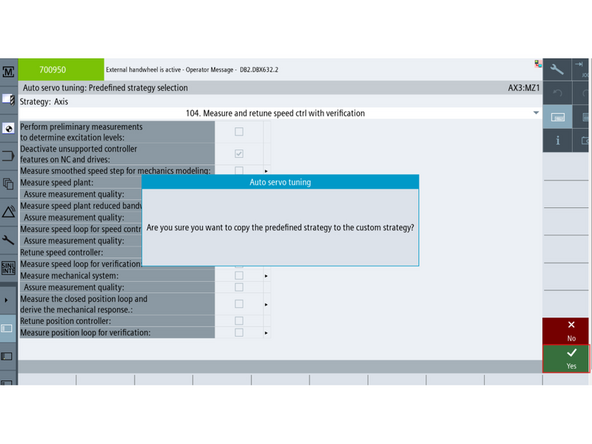The height and width of the screenshot is (444, 592).
Task: Click the Machine (M) area icon
Action: (8, 71)
